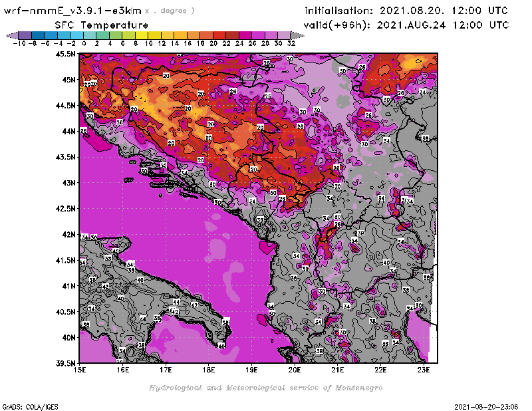Click the model name text wrf-nmmE_v3.9.1-e3km

coord(72,11)
